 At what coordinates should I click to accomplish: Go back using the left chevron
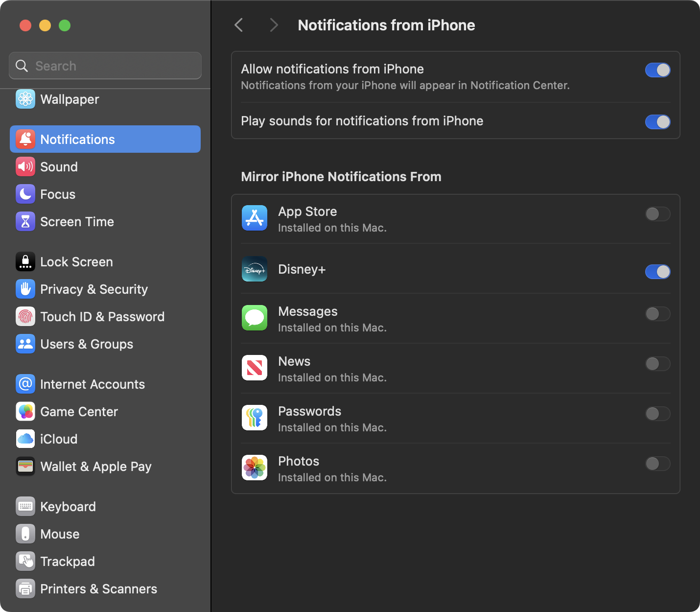(x=239, y=25)
